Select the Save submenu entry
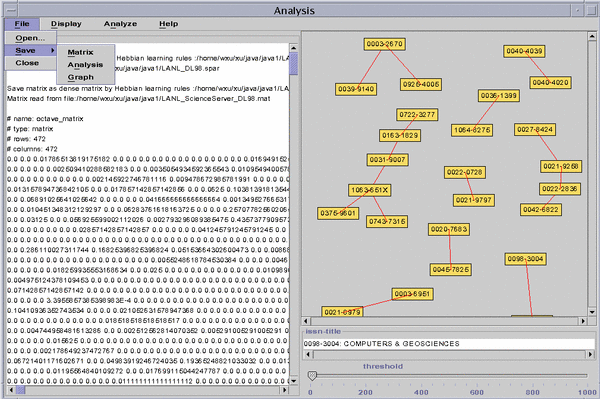The height and width of the screenshot is (399, 600). (x=30, y=50)
